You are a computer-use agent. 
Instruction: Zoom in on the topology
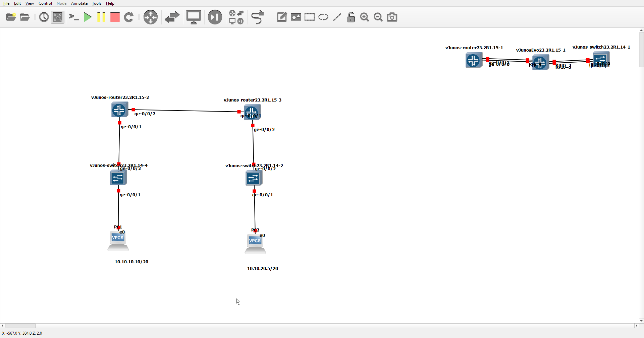coord(364,17)
